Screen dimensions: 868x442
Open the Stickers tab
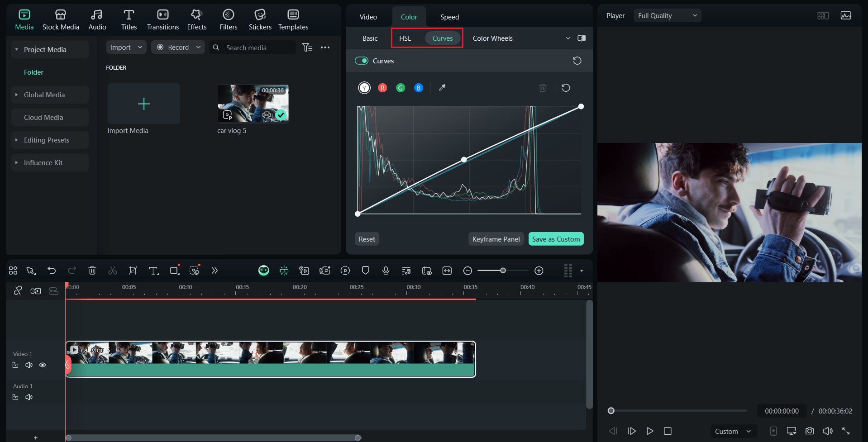260,20
